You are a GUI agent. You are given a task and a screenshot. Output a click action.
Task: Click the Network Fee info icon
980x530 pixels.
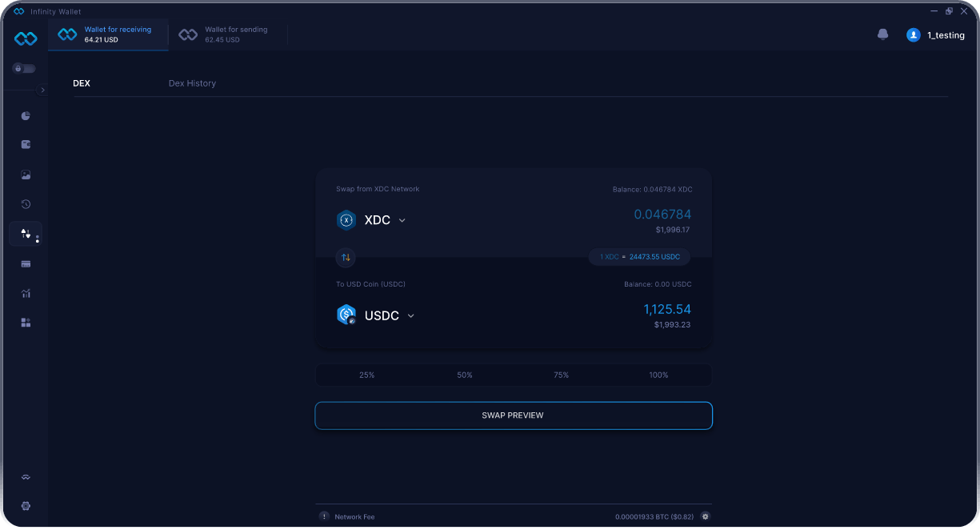click(x=324, y=516)
